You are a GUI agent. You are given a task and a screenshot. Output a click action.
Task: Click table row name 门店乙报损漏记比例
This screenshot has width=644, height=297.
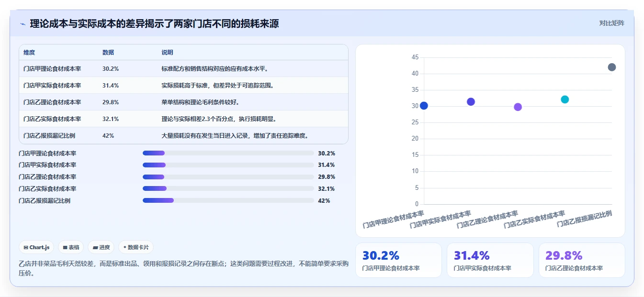pos(49,136)
